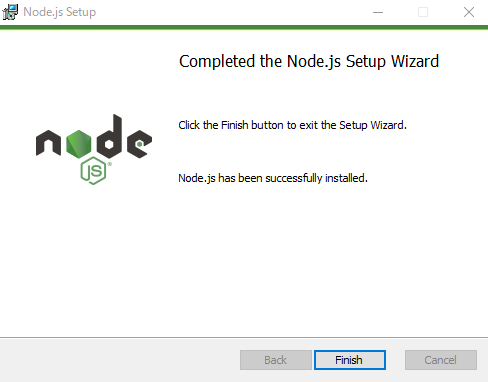Click the green banner strip below title bar
The height and width of the screenshot is (382, 488).
coord(244,27)
